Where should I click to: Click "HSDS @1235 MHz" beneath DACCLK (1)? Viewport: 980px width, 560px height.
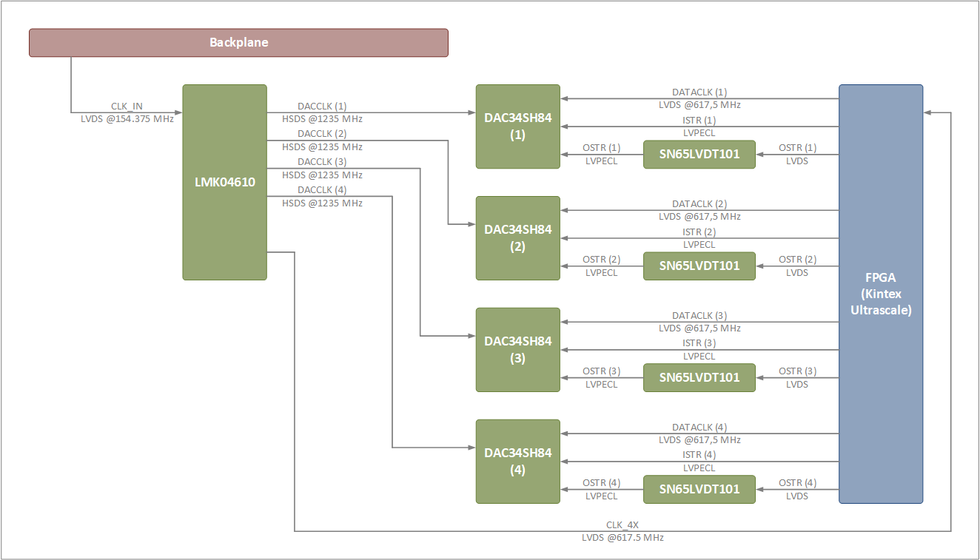click(x=323, y=118)
